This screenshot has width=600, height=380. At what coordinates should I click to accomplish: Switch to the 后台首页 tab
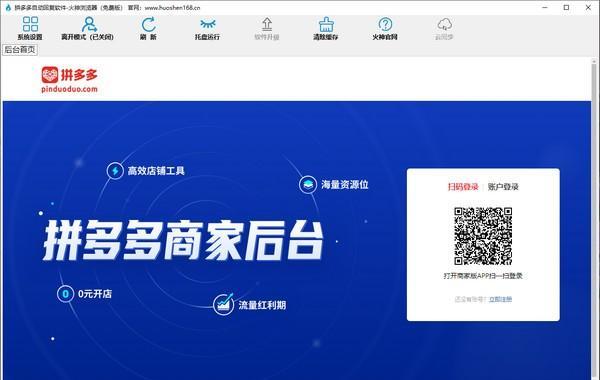pyautogui.click(x=20, y=50)
